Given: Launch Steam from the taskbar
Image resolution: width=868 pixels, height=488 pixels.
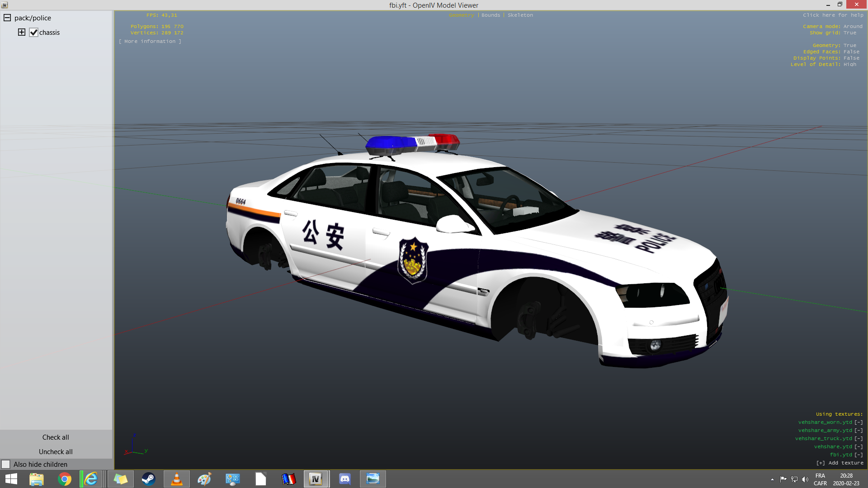Looking at the screenshot, I should [x=148, y=479].
